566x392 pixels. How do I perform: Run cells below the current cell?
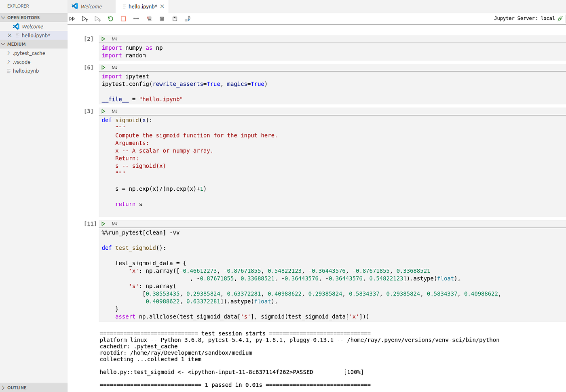[97, 19]
